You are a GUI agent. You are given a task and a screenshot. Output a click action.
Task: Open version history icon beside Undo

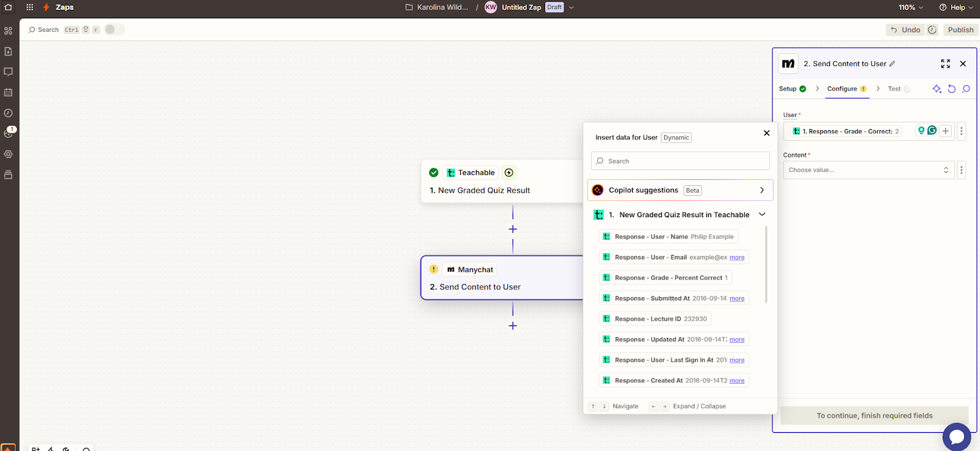(932, 29)
